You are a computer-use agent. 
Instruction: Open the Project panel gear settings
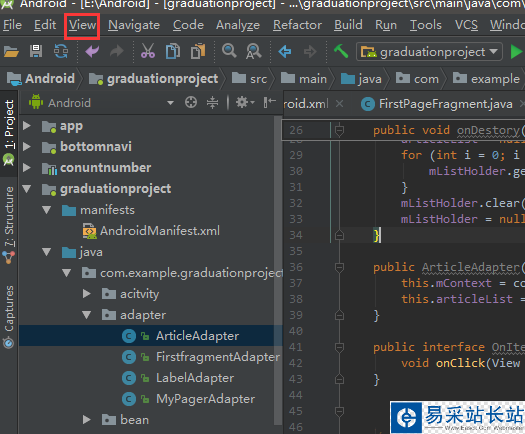245,102
